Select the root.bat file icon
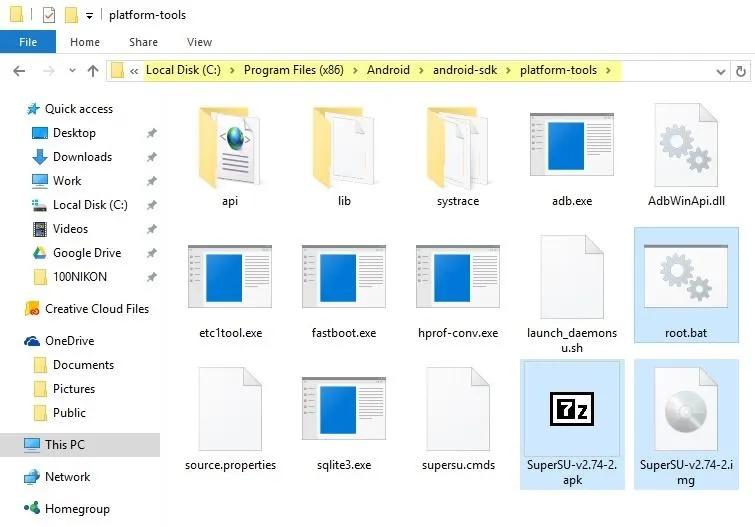 coord(686,277)
